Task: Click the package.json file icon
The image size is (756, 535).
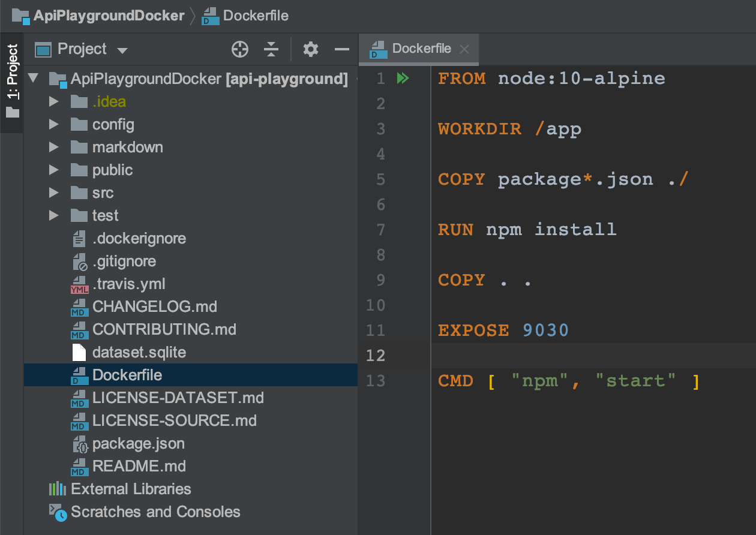Action: tap(79, 444)
